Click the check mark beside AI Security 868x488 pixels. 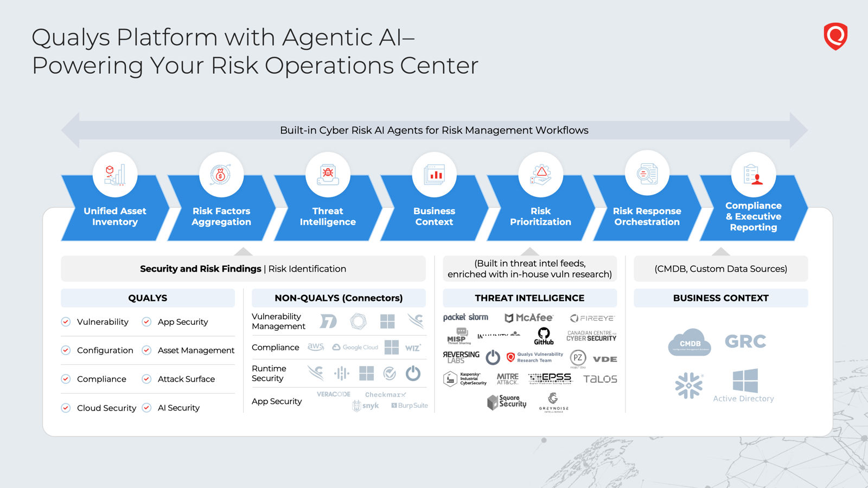pyautogui.click(x=146, y=408)
